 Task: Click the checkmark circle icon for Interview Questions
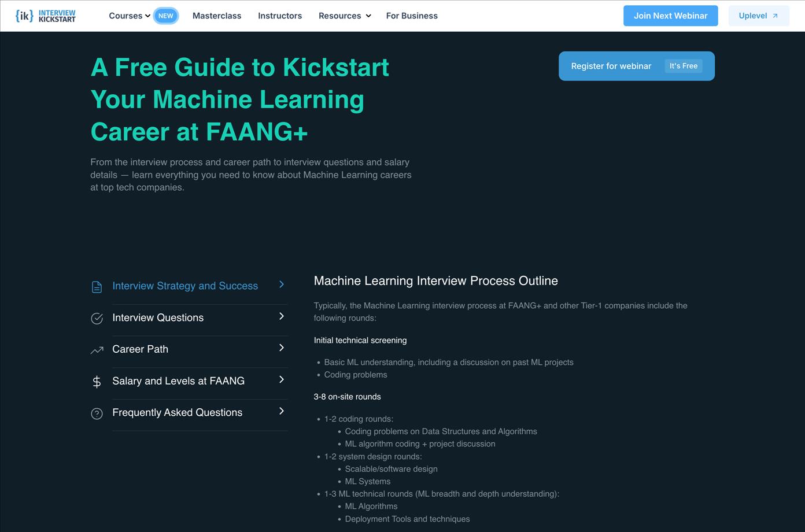point(97,319)
